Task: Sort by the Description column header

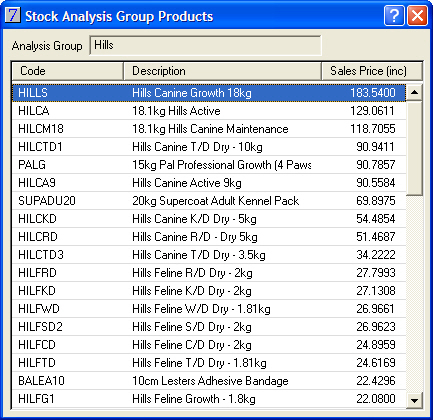Action: tap(222, 71)
